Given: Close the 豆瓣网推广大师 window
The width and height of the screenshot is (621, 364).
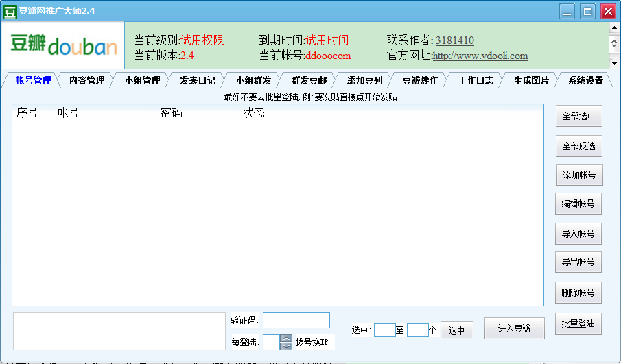Looking at the screenshot, I should [x=609, y=12].
